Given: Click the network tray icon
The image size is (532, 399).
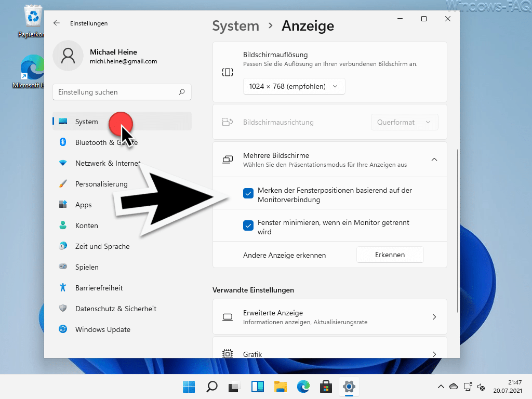Looking at the screenshot, I should click(x=468, y=387).
